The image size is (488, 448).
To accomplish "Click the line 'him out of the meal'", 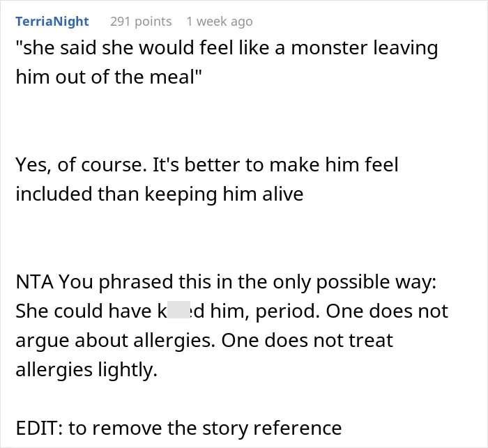I will [109, 77].
